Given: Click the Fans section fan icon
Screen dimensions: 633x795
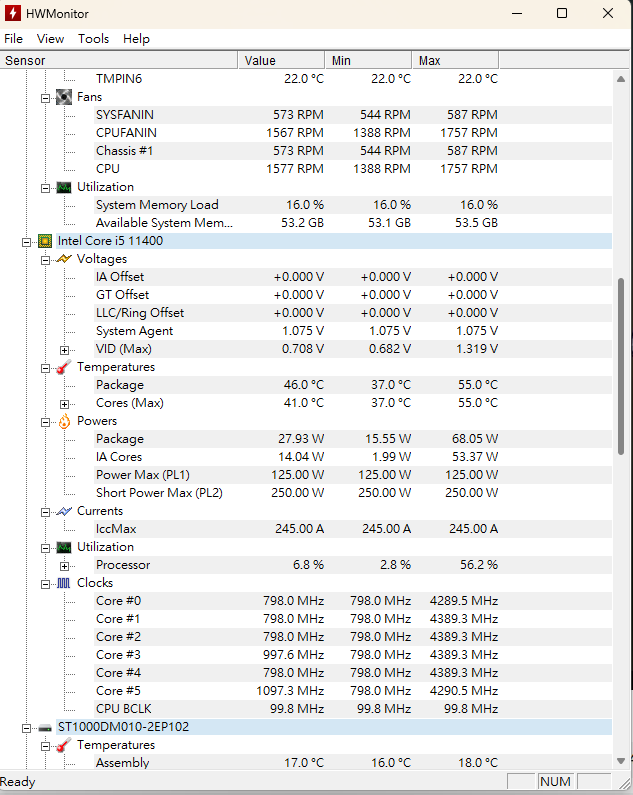Looking at the screenshot, I should tap(64, 97).
